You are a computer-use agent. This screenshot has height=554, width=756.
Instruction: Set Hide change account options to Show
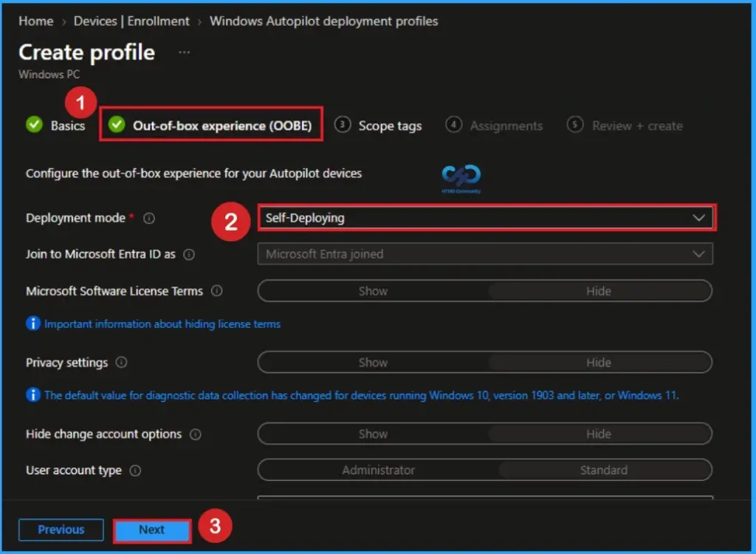(373, 434)
